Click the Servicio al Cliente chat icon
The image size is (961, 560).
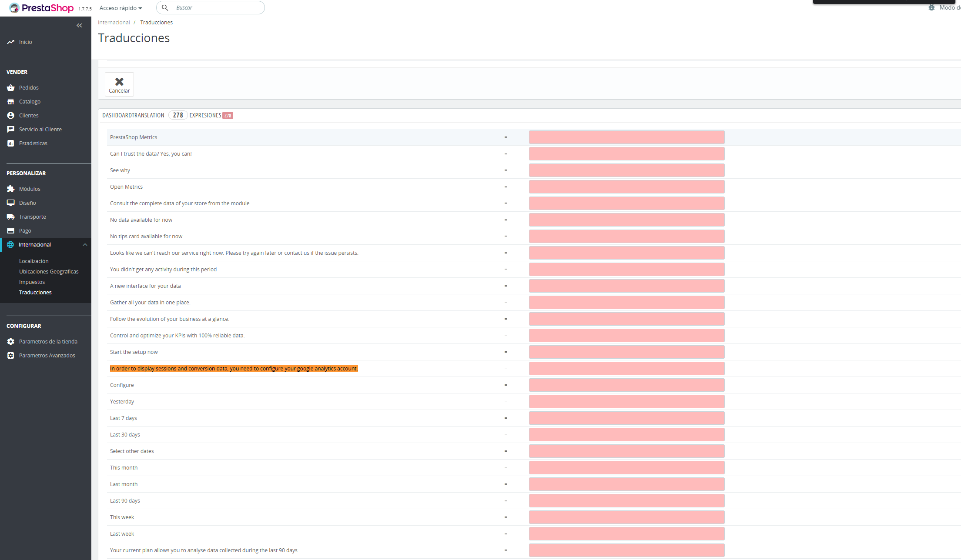pos(10,129)
